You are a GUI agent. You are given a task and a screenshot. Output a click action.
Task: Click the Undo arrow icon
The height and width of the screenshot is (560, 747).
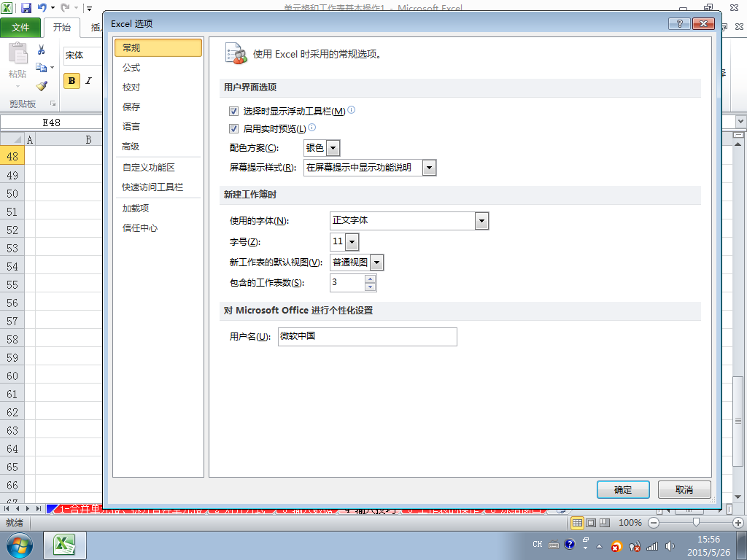pyautogui.click(x=42, y=7)
